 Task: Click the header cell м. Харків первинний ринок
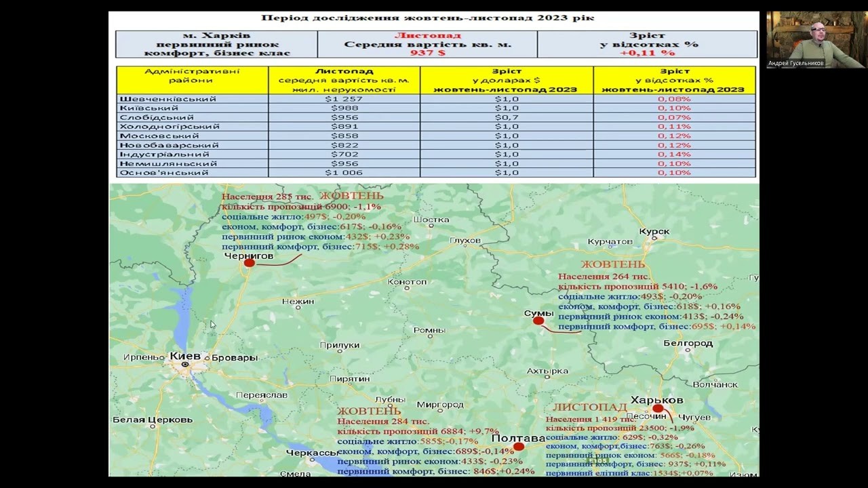217,44
